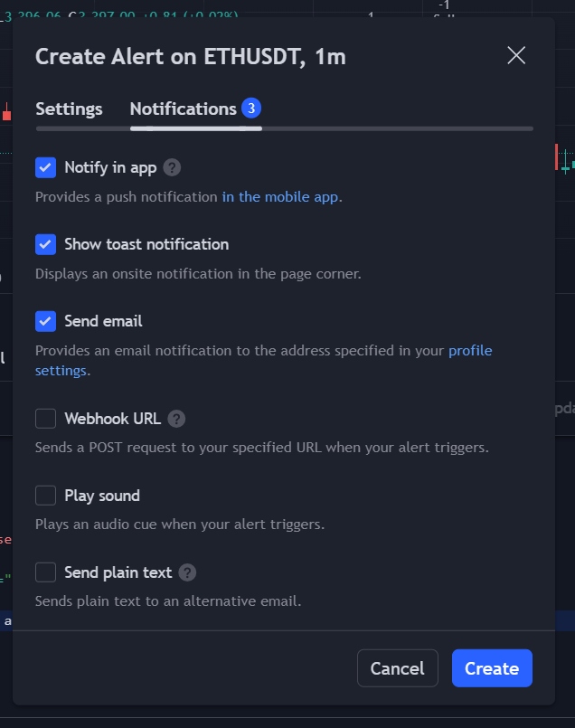Uncheck Show toast notification
575x728 pixels.
coord(45,244)
